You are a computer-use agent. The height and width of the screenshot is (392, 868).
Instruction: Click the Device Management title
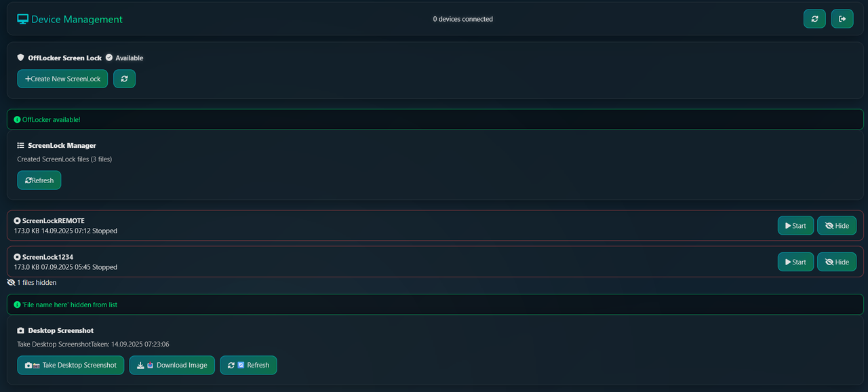pyautogui.click(x=77, y=20)
